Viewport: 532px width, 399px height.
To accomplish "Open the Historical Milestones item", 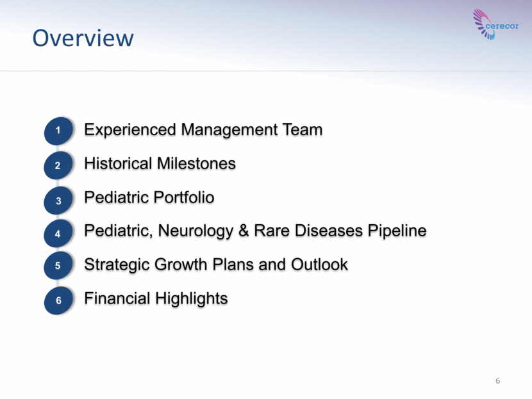I will tap(160, 163).
